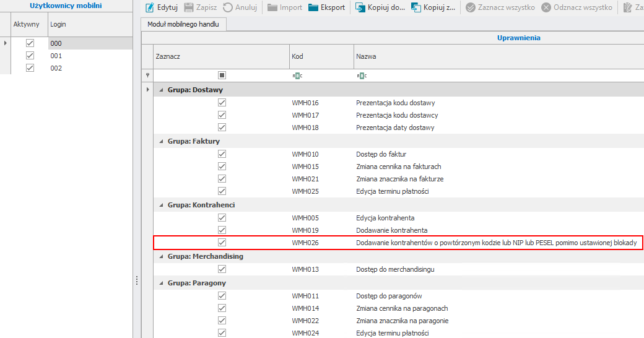
Task: Click the Kopiuj z... icon
Action: click(x=416, y=8)
